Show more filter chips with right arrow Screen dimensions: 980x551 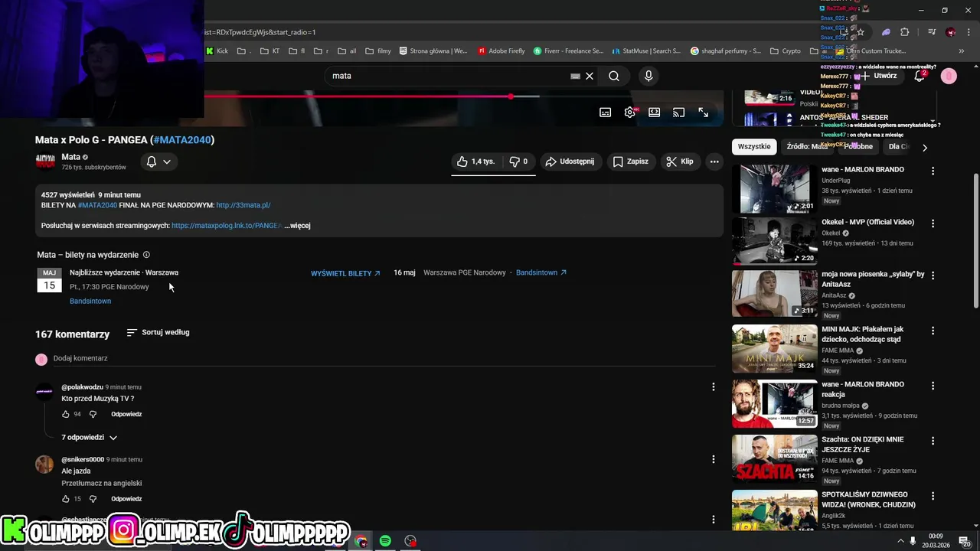tap(924, 148)
